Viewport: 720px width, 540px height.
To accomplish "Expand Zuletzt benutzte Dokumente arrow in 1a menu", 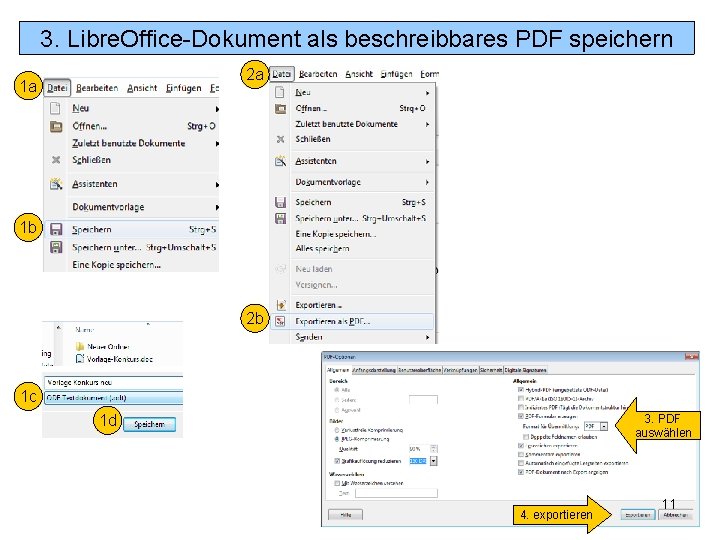I will (x=217, y=144).
